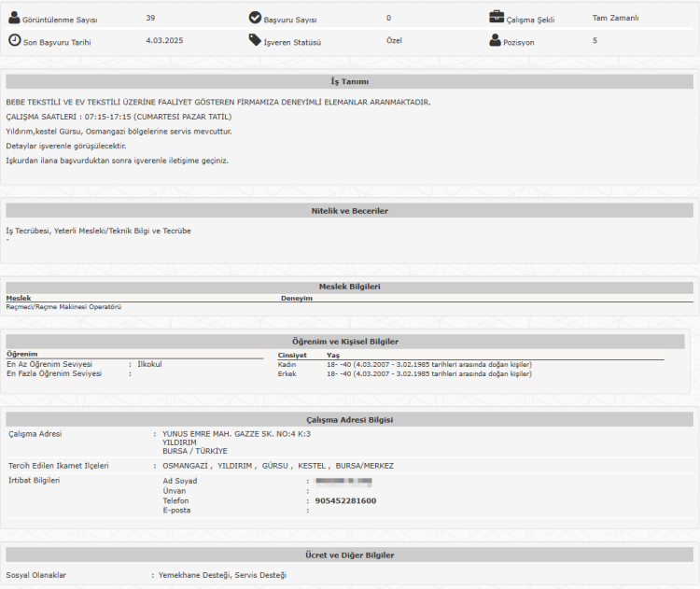Click the briefcase icon beside Çalışma Şekli
The height and width of the screenshot is (589, 700).
pyautogui.click(x=497, y=18)
